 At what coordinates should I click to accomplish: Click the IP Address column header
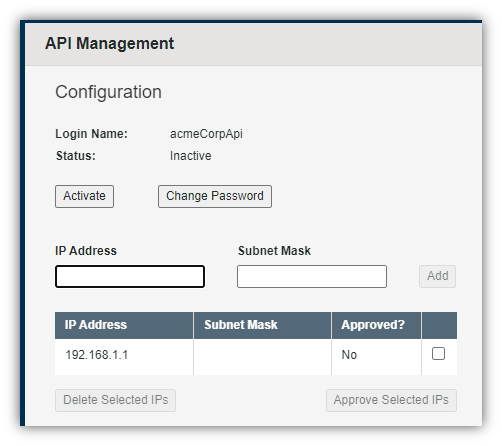click(x=124, y=325)
